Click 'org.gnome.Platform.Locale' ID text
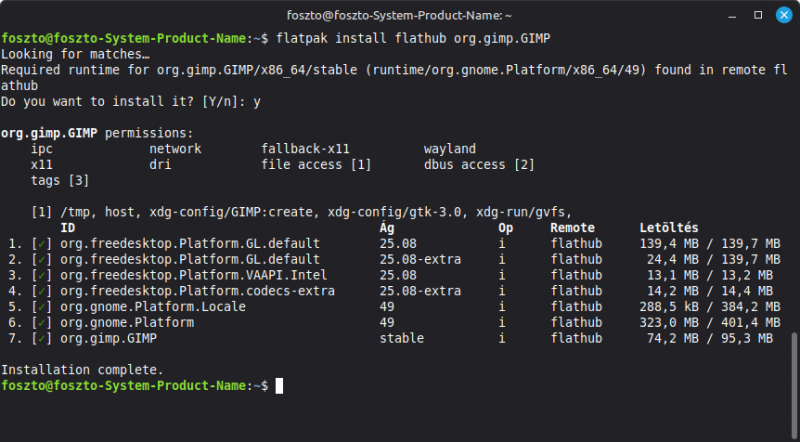Viewport: 800px width, 442px height. [153, 307]
